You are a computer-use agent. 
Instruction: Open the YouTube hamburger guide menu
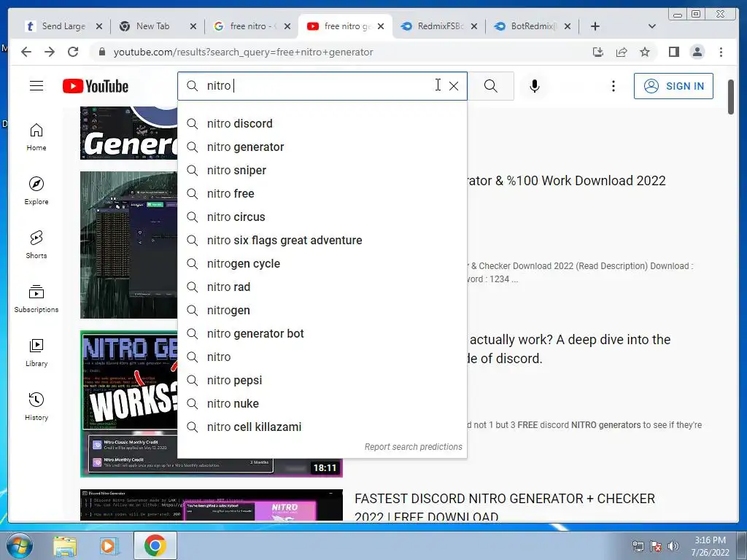(36, 86)
